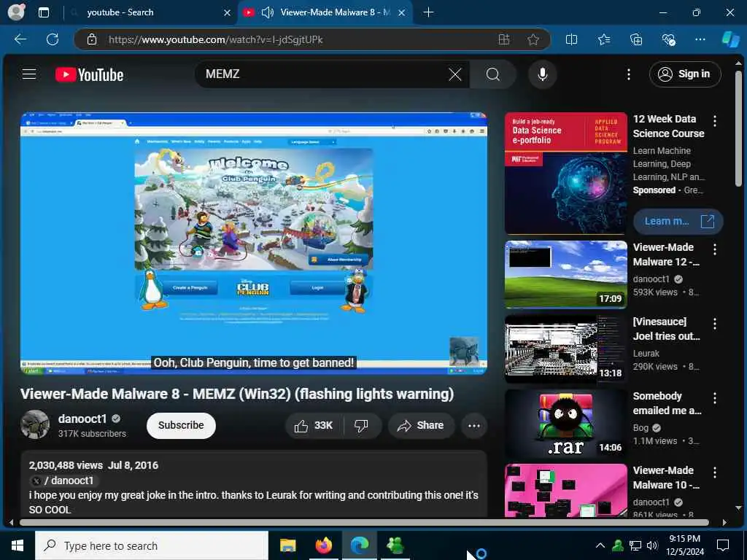This screenshot has height=560, width=747.
Task: Go to YouTube home via logo
Action: coord(89,75)
